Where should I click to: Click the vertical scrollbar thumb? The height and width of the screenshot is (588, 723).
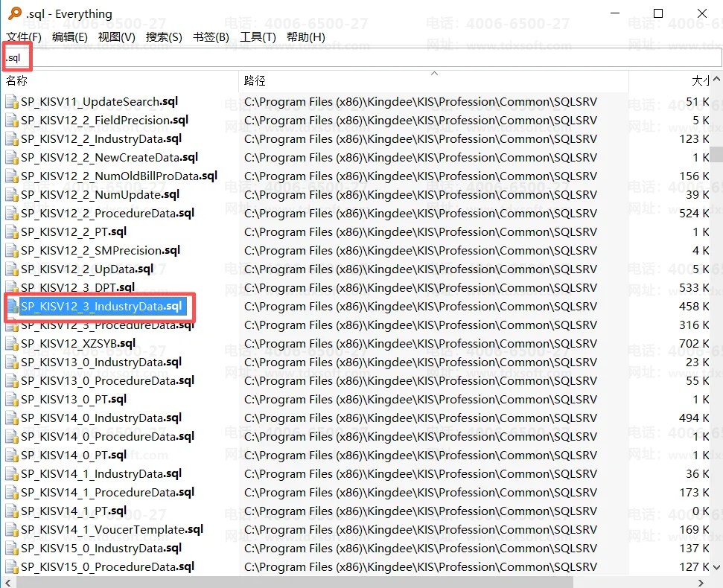(x=716, y=153)
